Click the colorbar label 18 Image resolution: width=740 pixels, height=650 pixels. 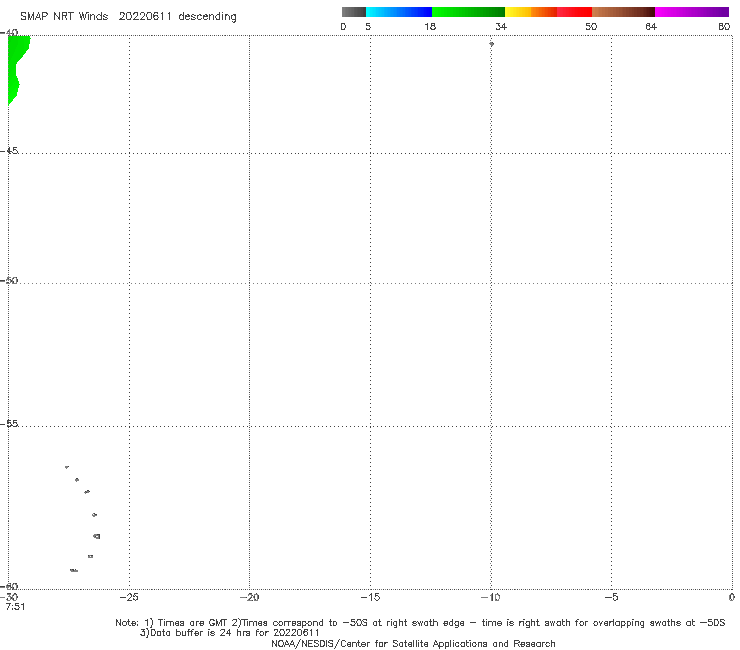point(430,26)
